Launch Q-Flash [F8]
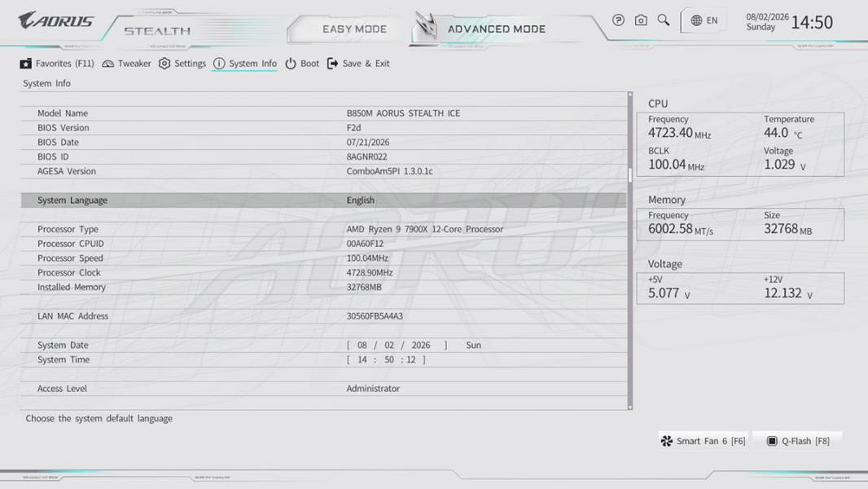 click(797, 441)
